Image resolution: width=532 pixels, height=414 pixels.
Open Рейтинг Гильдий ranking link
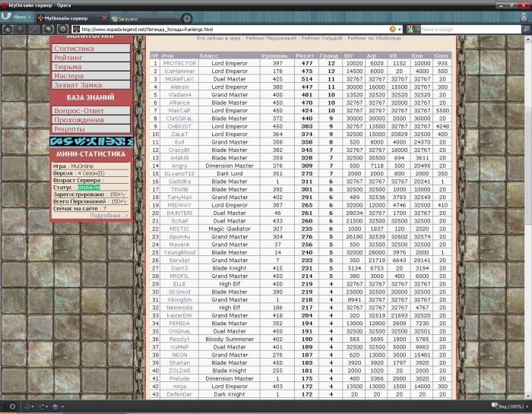[322, 37]
